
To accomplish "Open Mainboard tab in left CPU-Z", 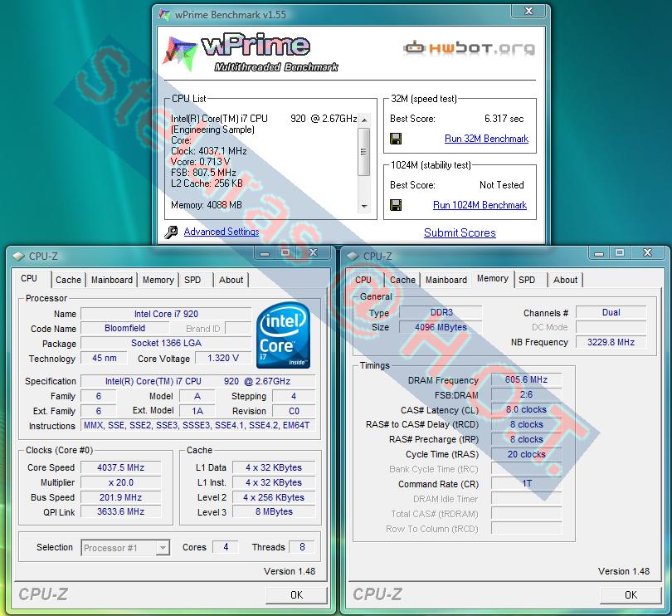I will pos(112,280).
